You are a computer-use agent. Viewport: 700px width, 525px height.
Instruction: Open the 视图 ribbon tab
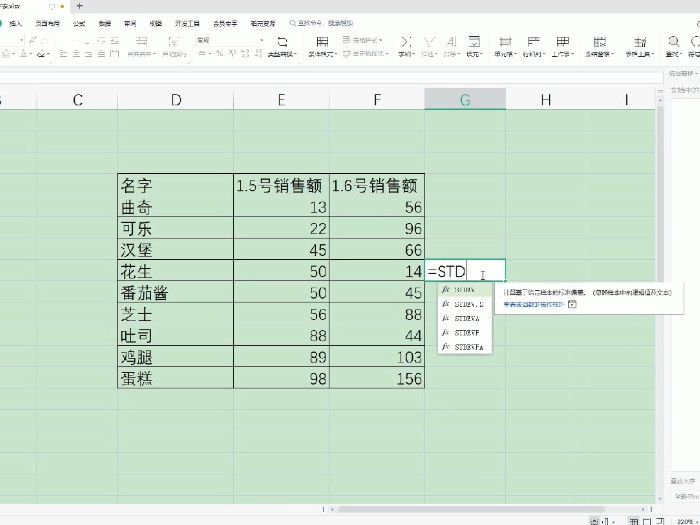tap(155, 23)
